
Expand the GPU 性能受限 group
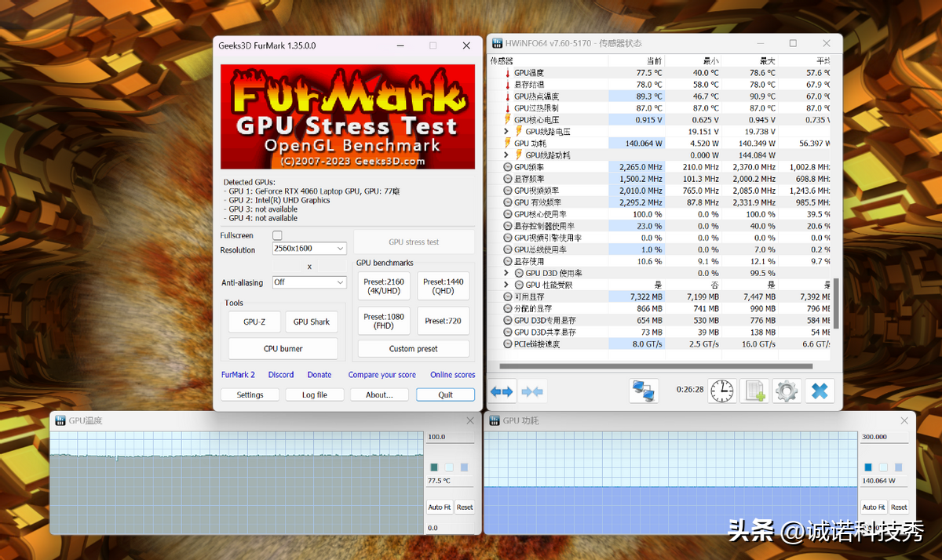click(507, 285)
